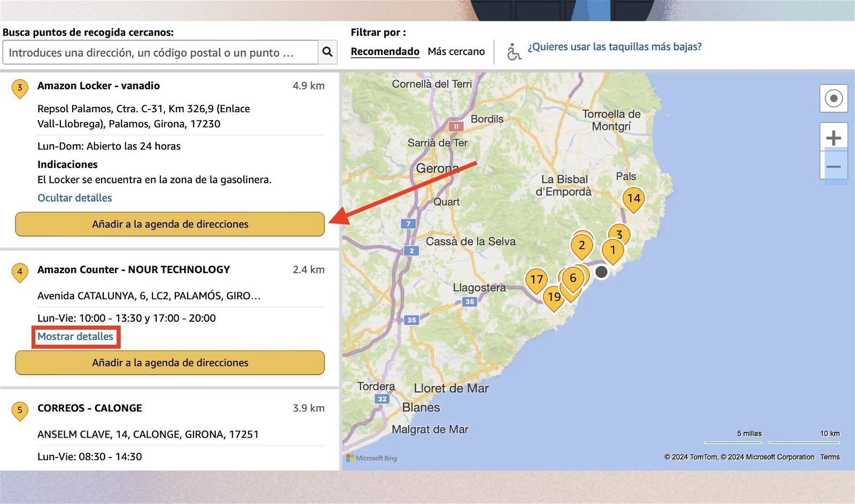Click the grey current location dot on map

tap(601, 272)
